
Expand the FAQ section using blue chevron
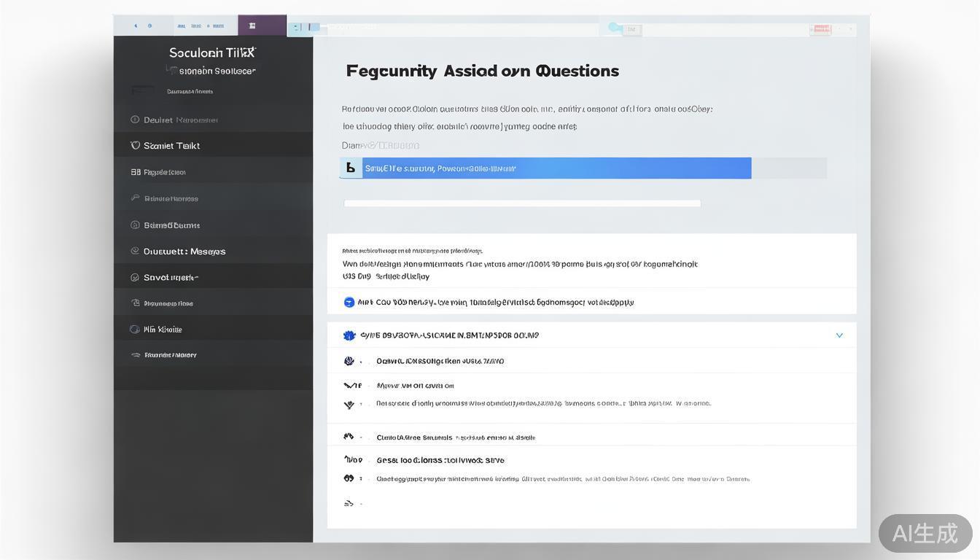pyautogui.click(x=839, y=335)
